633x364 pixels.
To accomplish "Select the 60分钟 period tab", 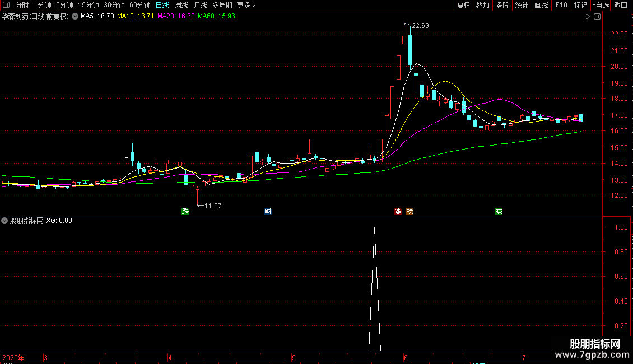I will coord(139,5).
